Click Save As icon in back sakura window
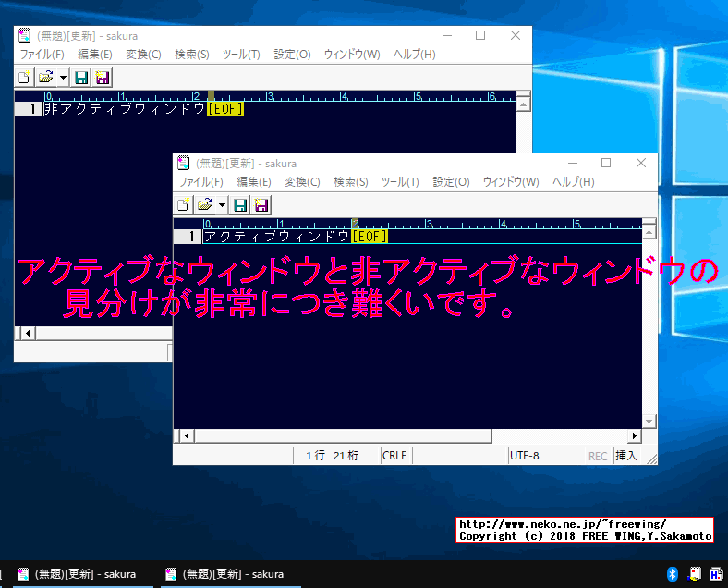 [103, 77]
